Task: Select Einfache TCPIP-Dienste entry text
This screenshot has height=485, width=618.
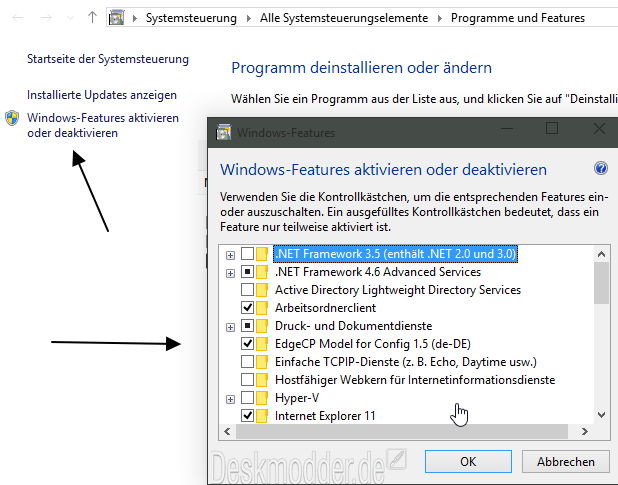Action: (406, 362)
